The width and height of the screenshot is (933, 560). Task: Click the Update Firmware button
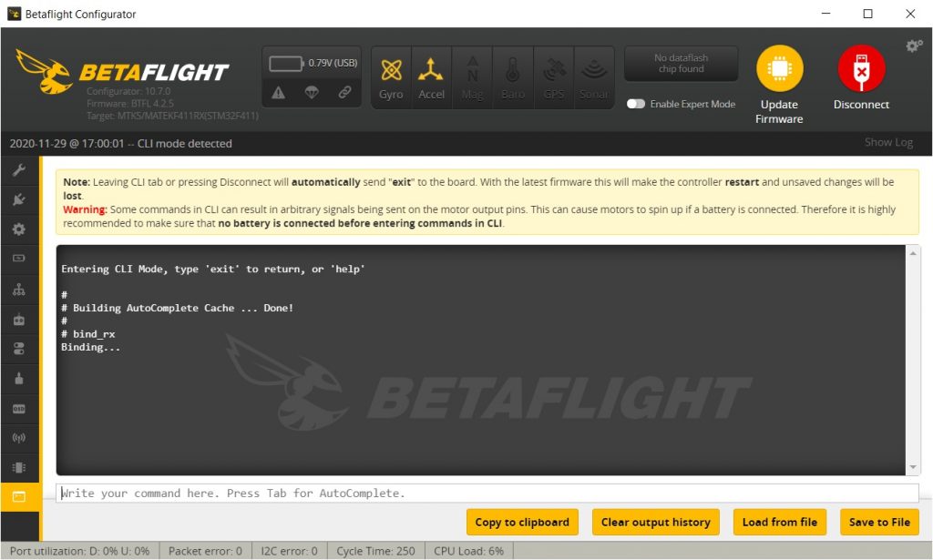pyautogui.click(x=780, y=85)
